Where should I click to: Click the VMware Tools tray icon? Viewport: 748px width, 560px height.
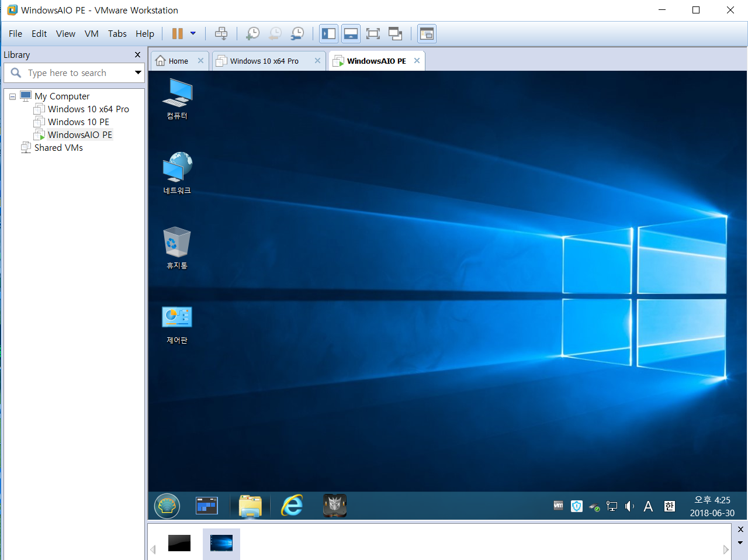(559, 506)
